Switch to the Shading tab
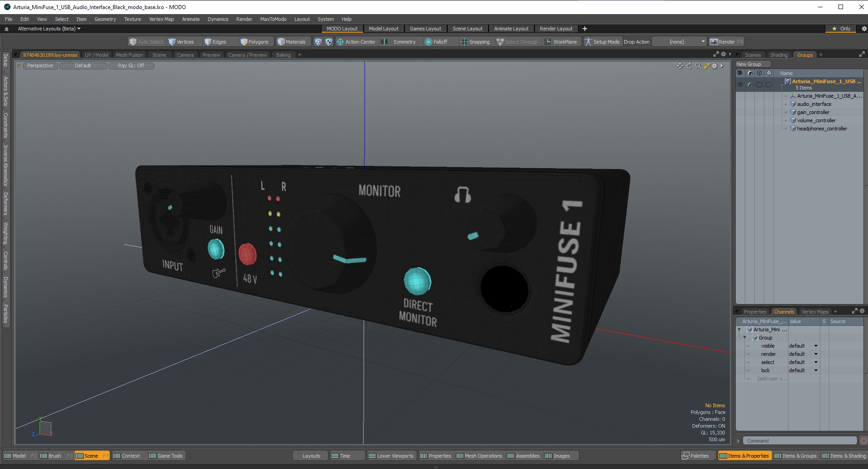This screenshot has width=868, height=469. [778, 55]
